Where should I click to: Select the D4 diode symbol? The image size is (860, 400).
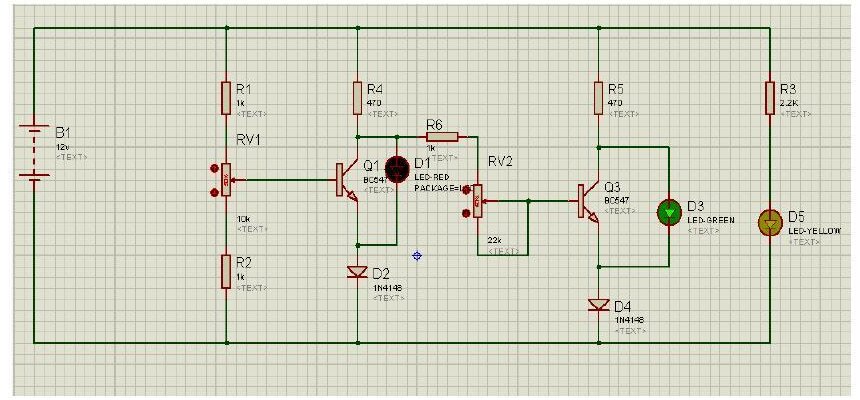(598, 305)
